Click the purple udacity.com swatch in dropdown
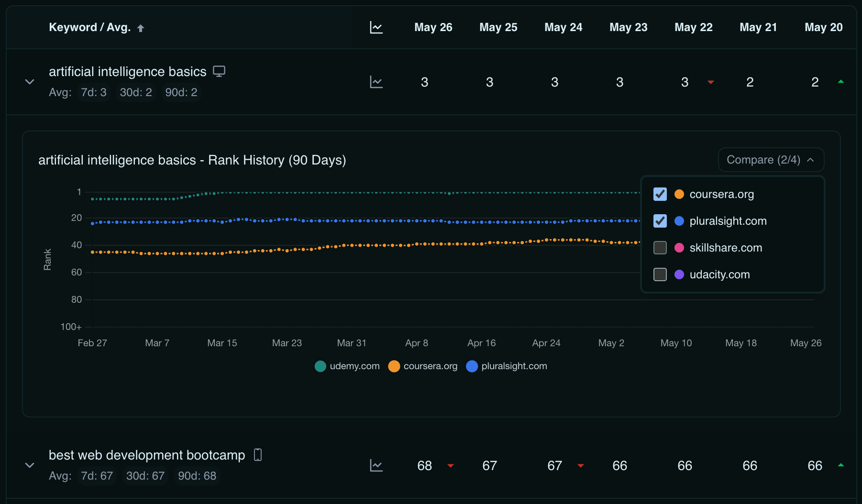Image resolution: width=862 pixels, height=504 pixels. pyautogui.click(x=679, y=274)
